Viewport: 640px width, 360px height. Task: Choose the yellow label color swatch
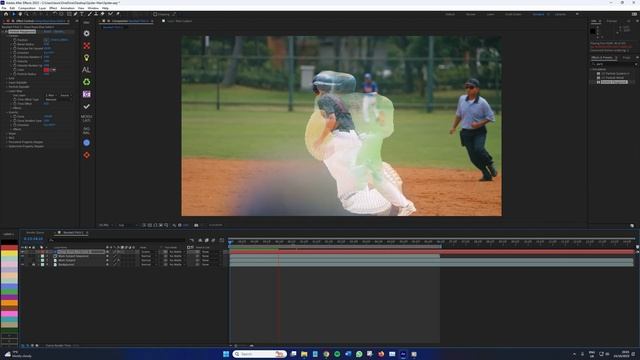(9, 253)
